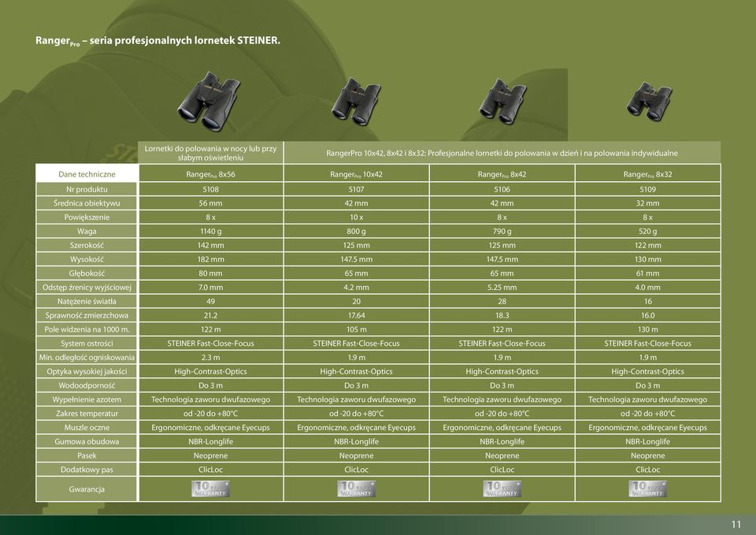Image resolution: width=756 pixels, height=535 pixels.
Task: Click the 'Optyka wysokiej jakości' row label
Action: point(87,371)
